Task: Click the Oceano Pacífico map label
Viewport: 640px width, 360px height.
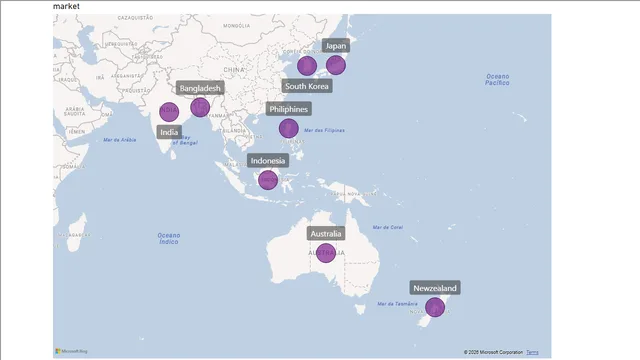Action: tap(498, 80)
